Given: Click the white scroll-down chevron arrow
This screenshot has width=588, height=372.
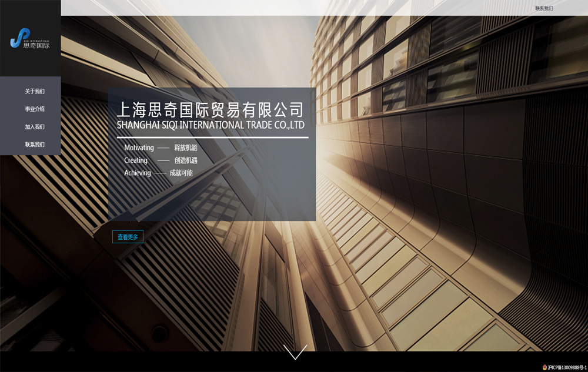Looking at the screenshot, I should click(295, 352).
